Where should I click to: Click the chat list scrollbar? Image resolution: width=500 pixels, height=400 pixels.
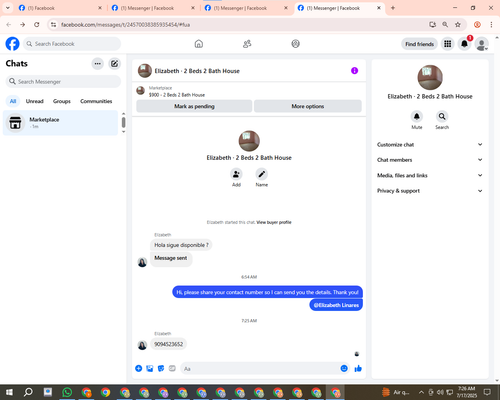pyautogui.click(x=123, y=122)
